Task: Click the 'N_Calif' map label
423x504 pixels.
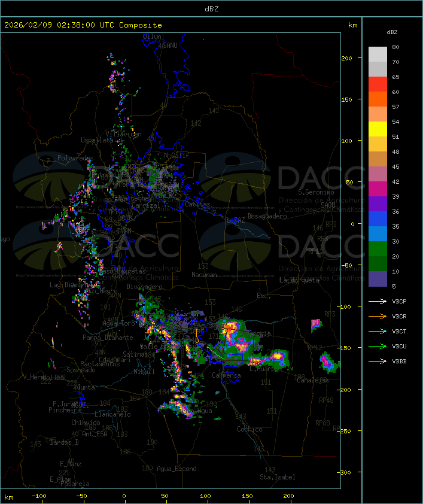Action: click(x=176, y=155)
